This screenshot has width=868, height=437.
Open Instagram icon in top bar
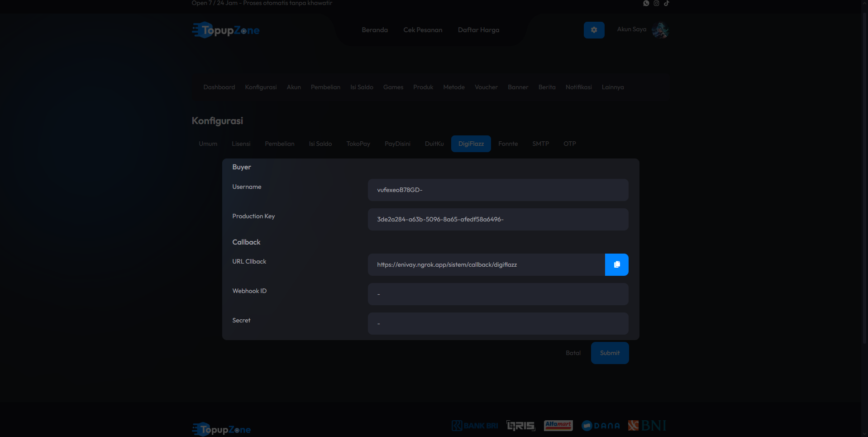tap(656, 3)
